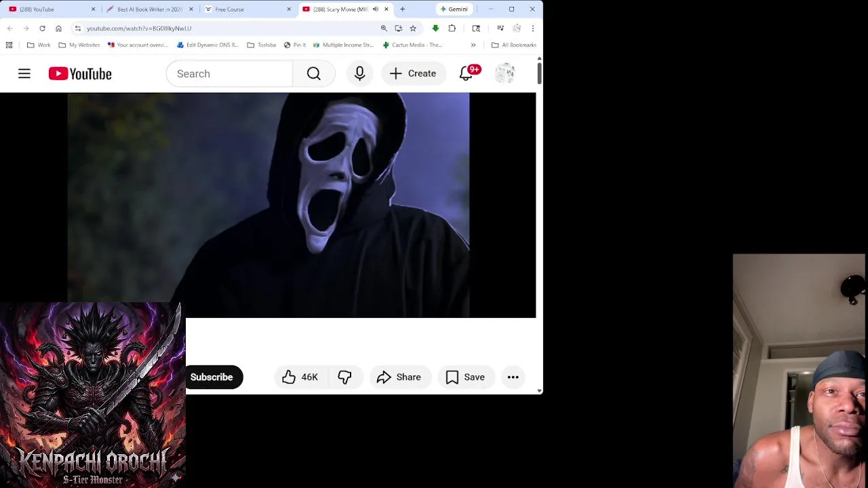
Task: Open the tab search icon
Action: pos(476,28)
